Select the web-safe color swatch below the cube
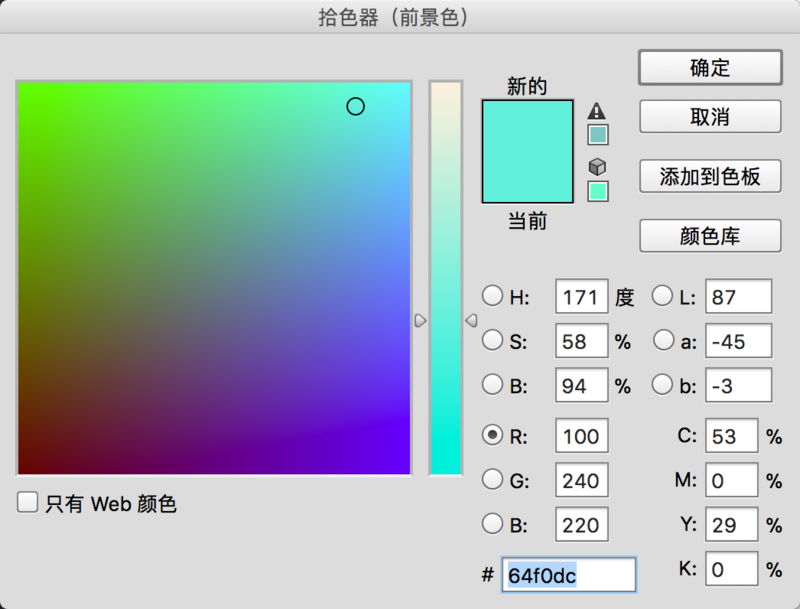 click(597, 191)
